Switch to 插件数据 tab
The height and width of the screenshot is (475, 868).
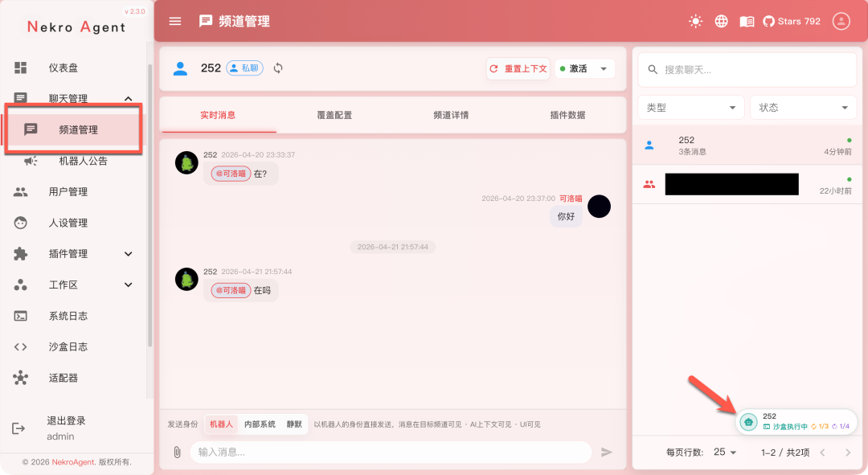(x=567, y=115)
